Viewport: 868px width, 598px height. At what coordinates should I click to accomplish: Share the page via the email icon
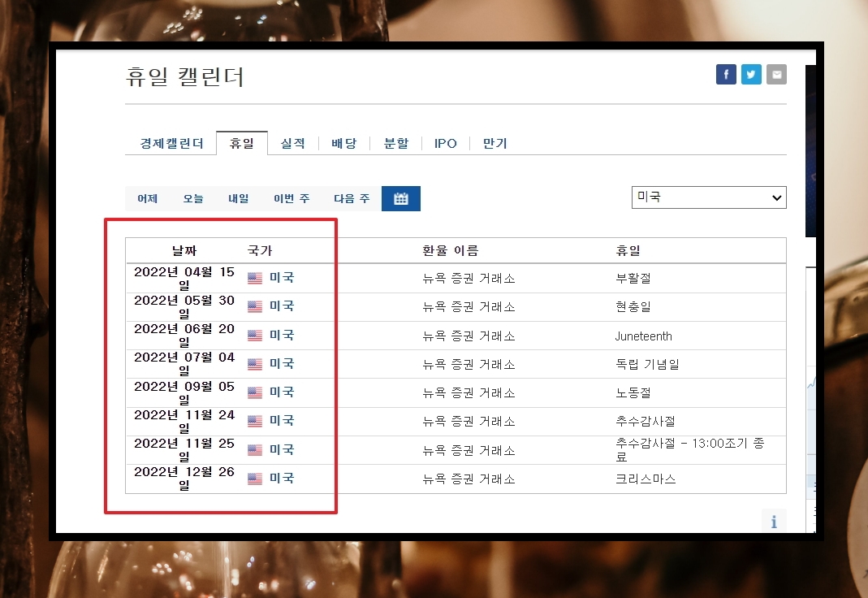[777, 74]
